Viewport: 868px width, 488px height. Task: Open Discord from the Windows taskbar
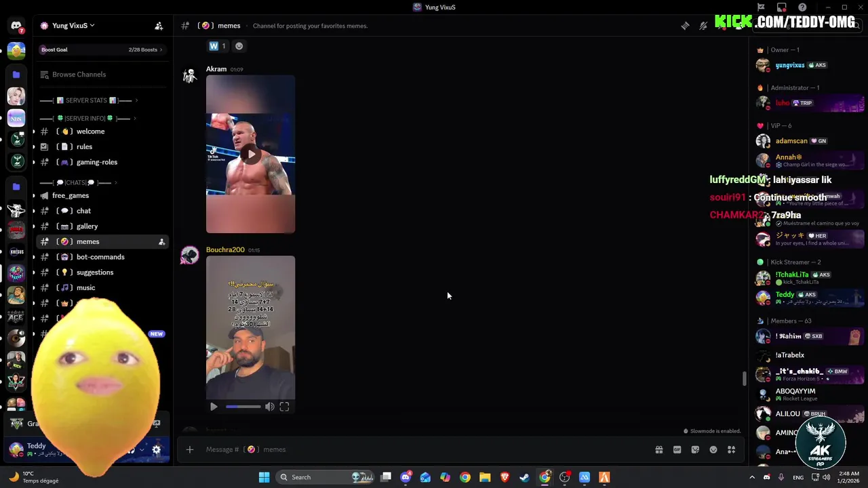(406, 477)
